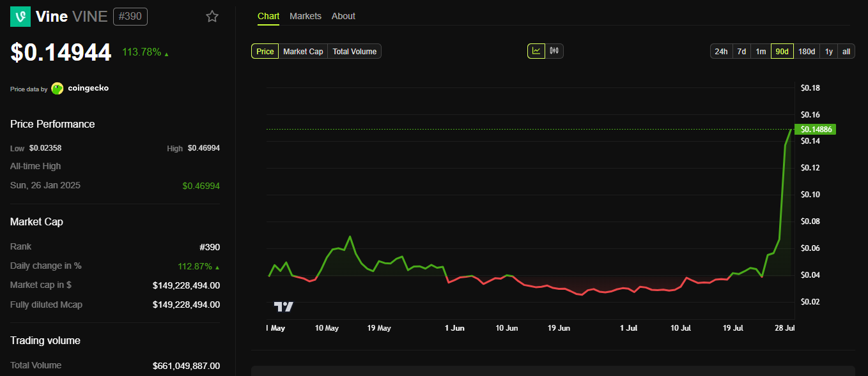This screenshot has width=868, height=376.
Task: Click the Trading volume heading
Action: pos(45,340)
